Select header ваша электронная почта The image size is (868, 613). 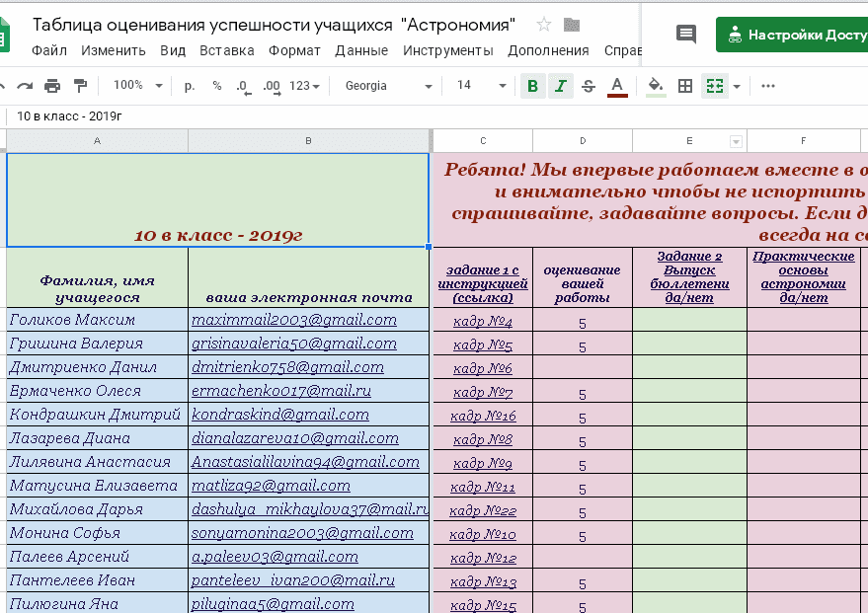[x=308, y=277]
